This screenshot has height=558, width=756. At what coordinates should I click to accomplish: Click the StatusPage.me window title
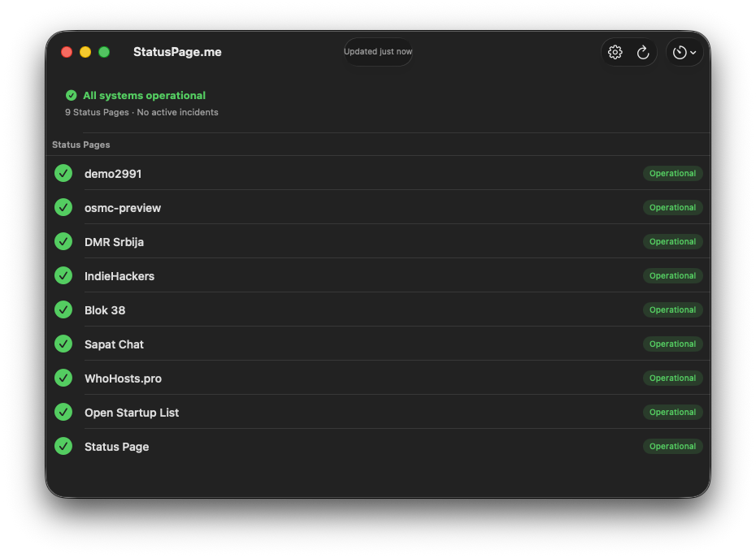[x=177, y=52]
